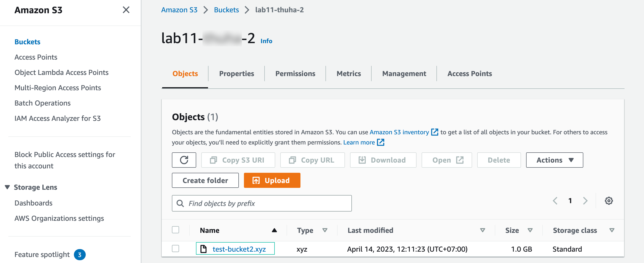Close the Amazon S3 navigation panel

126,10
